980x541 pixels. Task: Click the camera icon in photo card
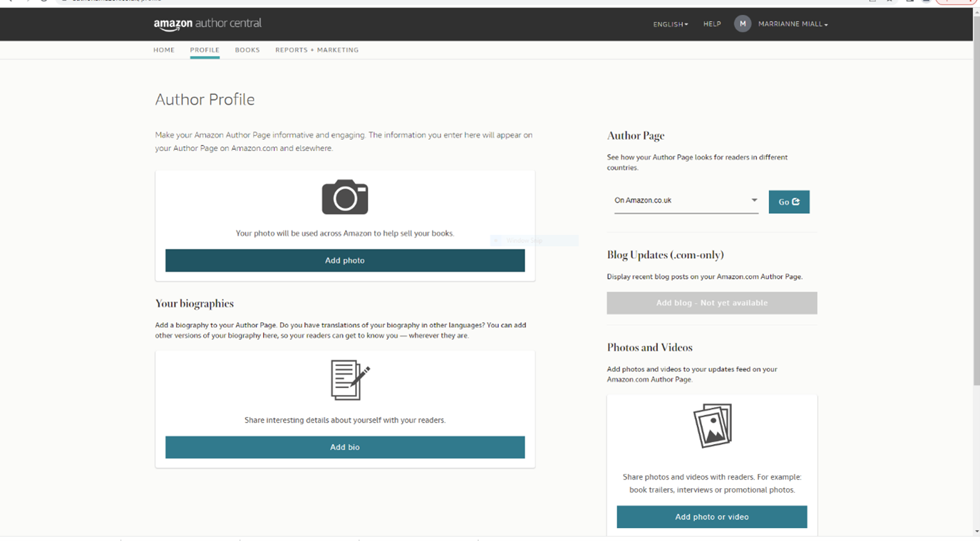345,197
